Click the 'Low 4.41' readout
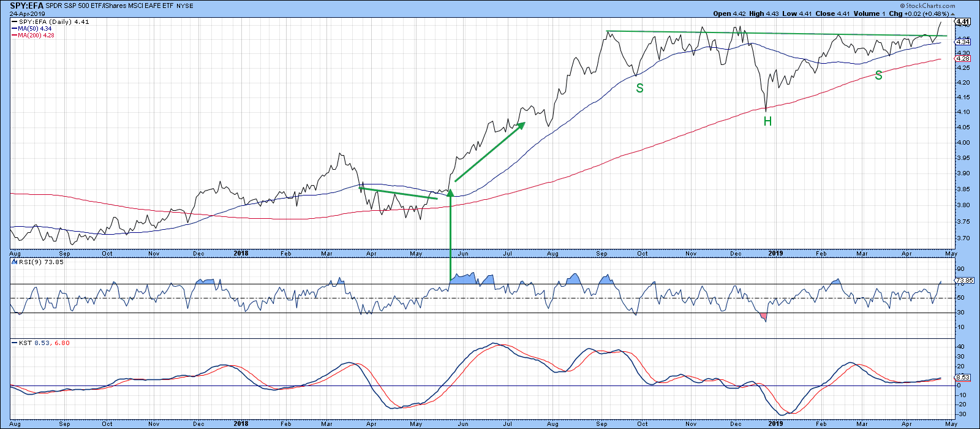 click(796, 13)
